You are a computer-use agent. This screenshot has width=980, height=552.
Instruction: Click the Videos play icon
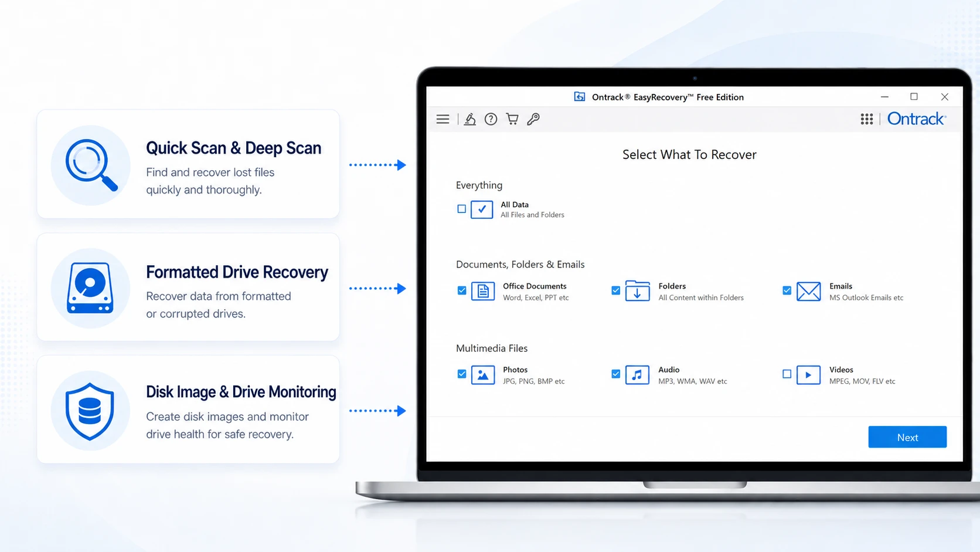(808, 375)
